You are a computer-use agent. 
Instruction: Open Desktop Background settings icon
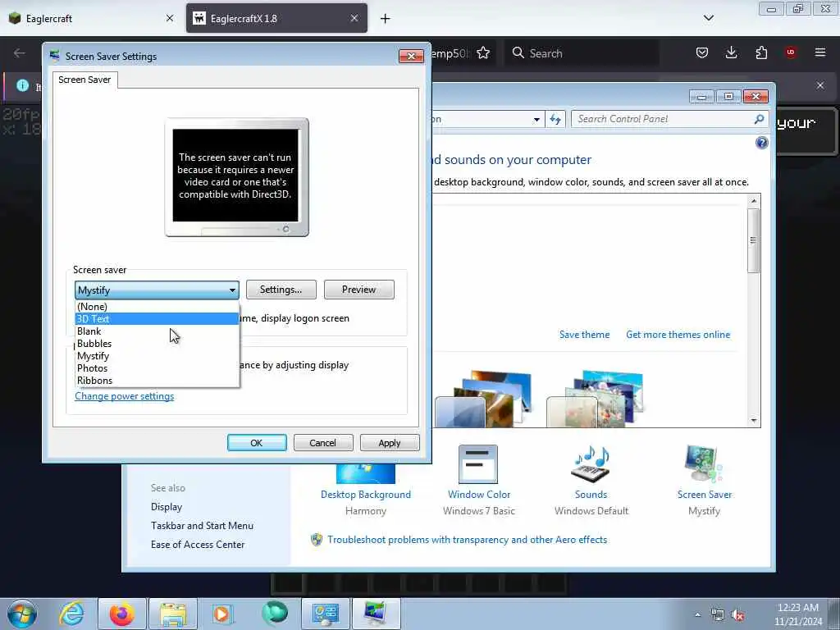(x=365, y=474)
